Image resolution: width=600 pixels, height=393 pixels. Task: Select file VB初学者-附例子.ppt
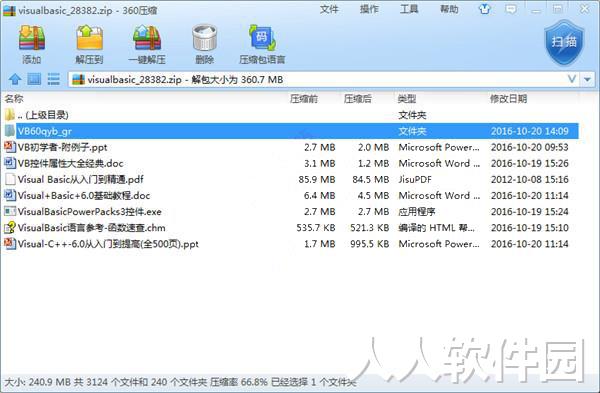click(x=62, y=147)
